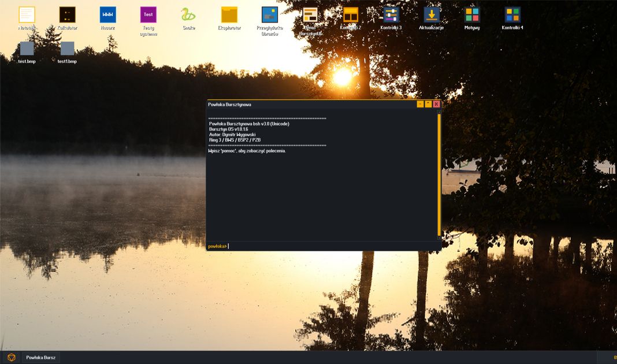This screenshot has width=617, height=364.
Task: Click the shell window's vertical scrollbar
Action: [439, 175]
